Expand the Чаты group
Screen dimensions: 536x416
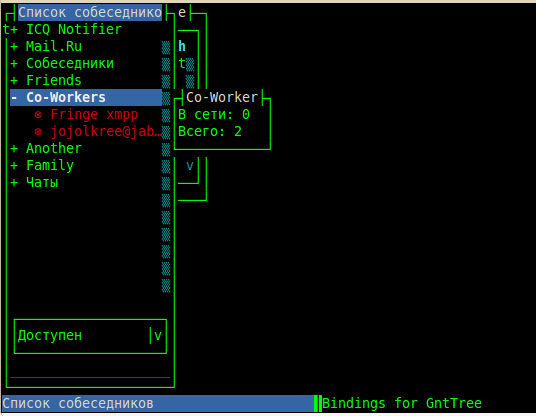tap(14, 183)
